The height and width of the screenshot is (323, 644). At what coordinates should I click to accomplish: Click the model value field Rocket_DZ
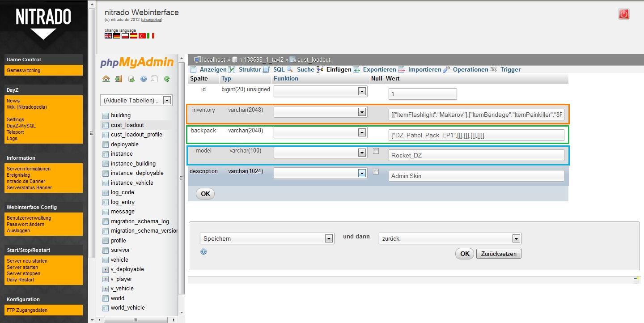(x=476, y=155)
